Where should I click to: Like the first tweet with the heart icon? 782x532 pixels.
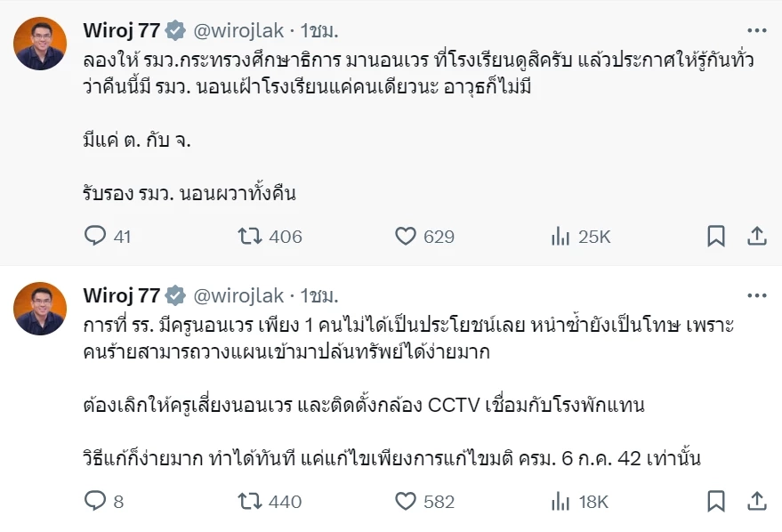tap(405, 237)
